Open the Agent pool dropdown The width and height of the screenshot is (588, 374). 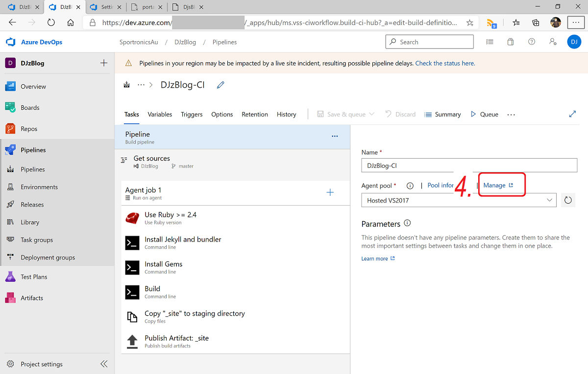pos(459,200)
